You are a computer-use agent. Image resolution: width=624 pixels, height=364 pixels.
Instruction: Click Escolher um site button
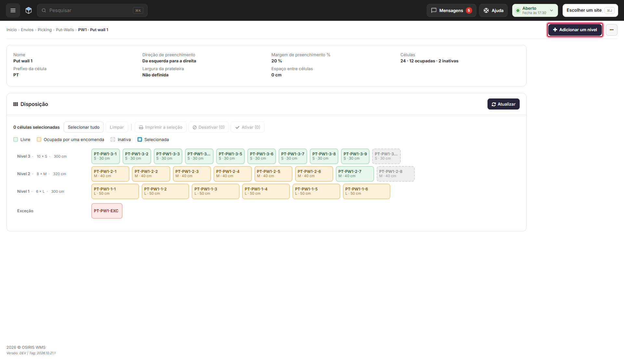coord(590,10)
